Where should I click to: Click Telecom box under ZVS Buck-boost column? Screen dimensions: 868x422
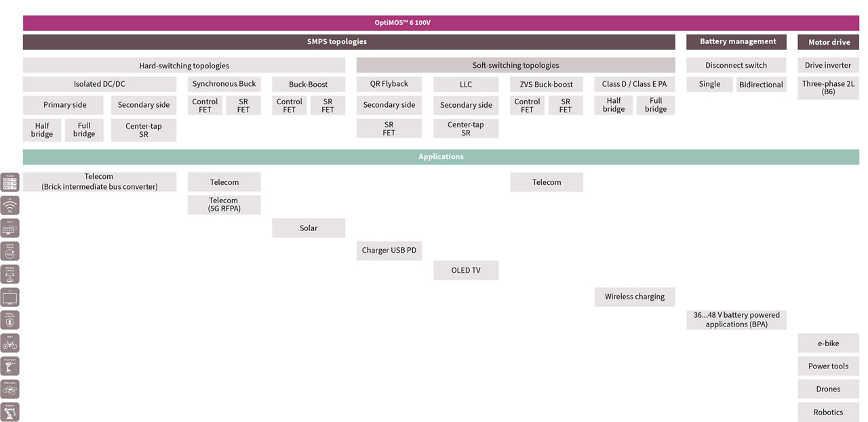coord(547,182)
